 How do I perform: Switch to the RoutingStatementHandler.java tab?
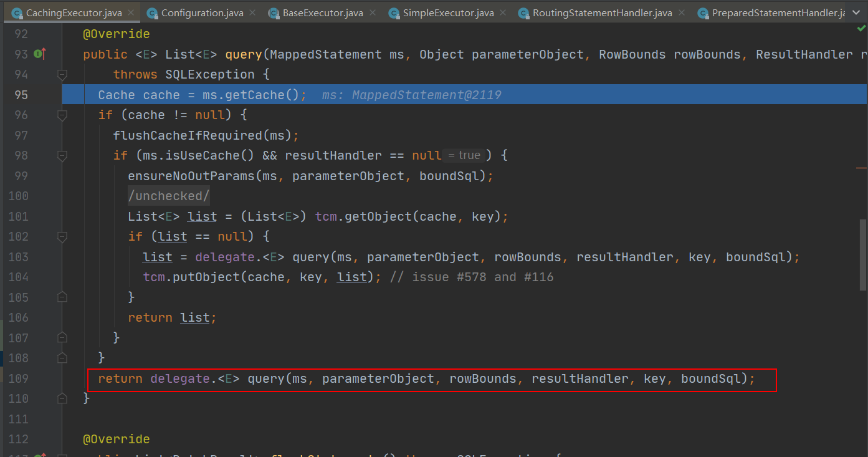coord(603,12)
